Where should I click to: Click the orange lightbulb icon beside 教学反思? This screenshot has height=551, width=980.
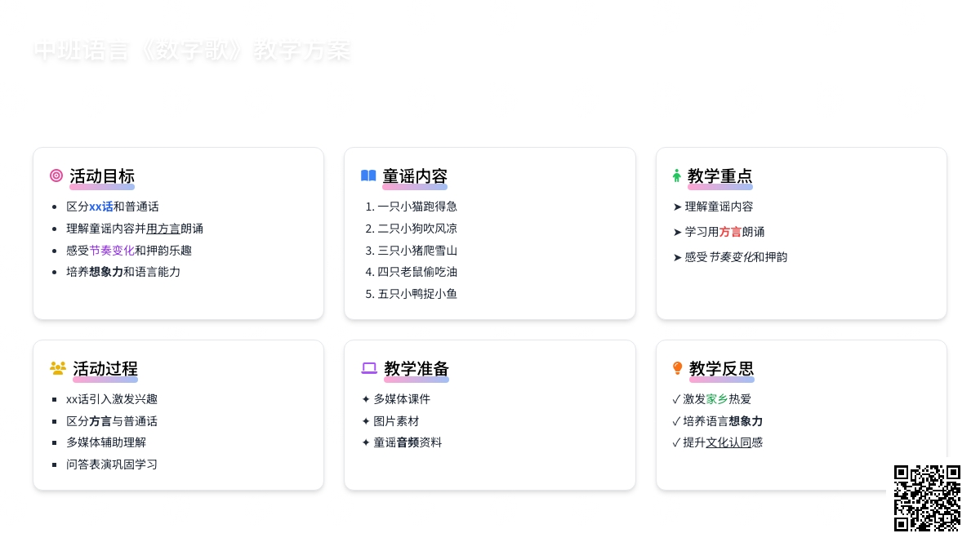pos(677,368)
